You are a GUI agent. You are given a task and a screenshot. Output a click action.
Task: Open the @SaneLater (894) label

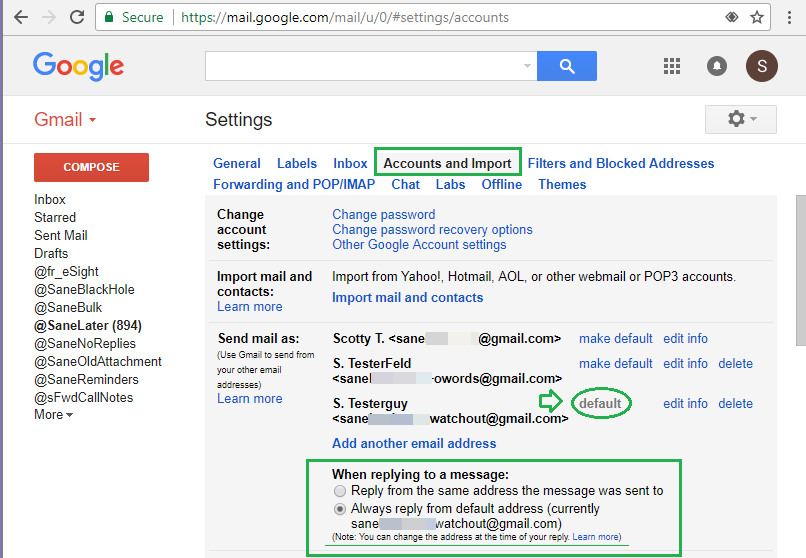click(88, 325)
